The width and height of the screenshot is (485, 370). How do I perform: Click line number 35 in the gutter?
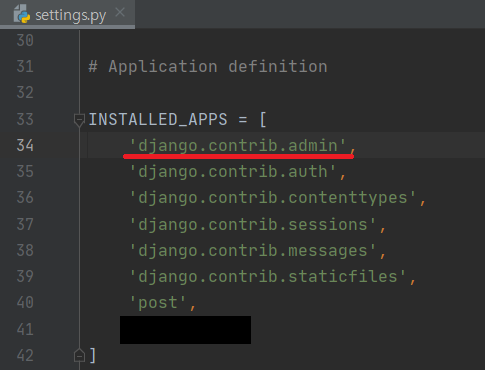[x=25, y=172]
